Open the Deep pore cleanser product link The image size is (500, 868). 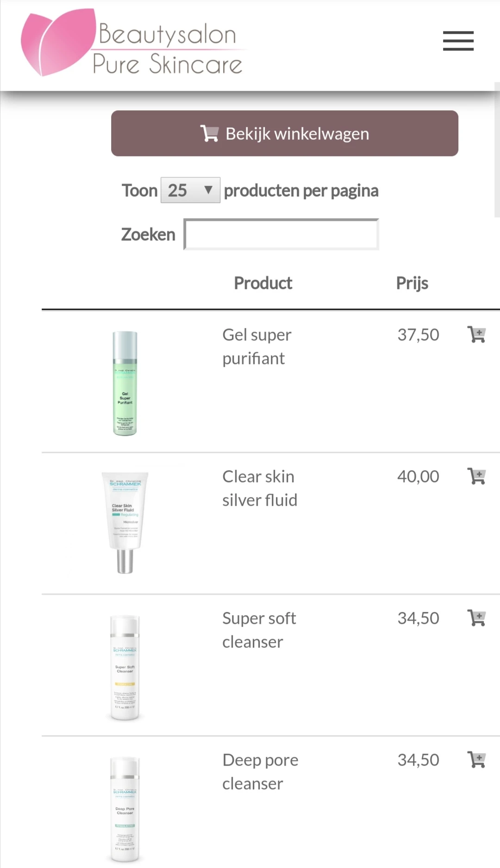coord(260,772)
